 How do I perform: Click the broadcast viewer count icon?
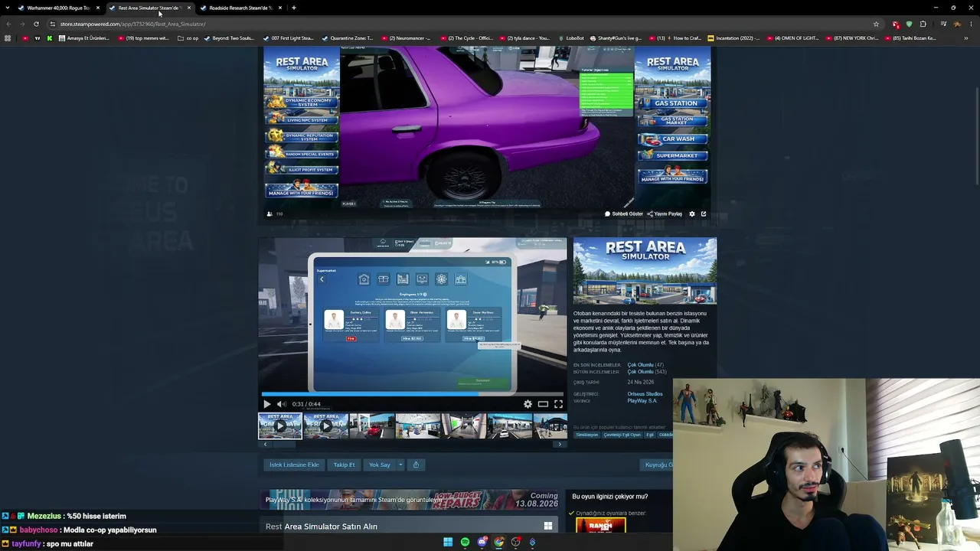pos(269,214)
